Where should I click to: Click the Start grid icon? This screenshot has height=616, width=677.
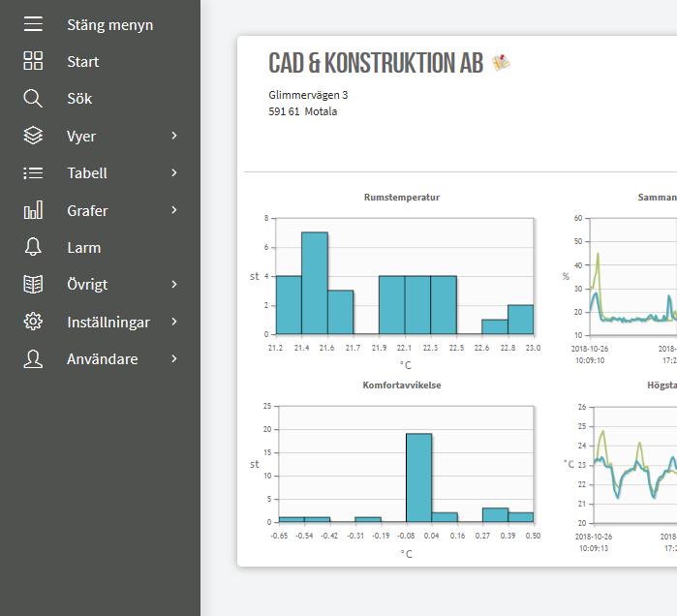click(x=33, y=61)
